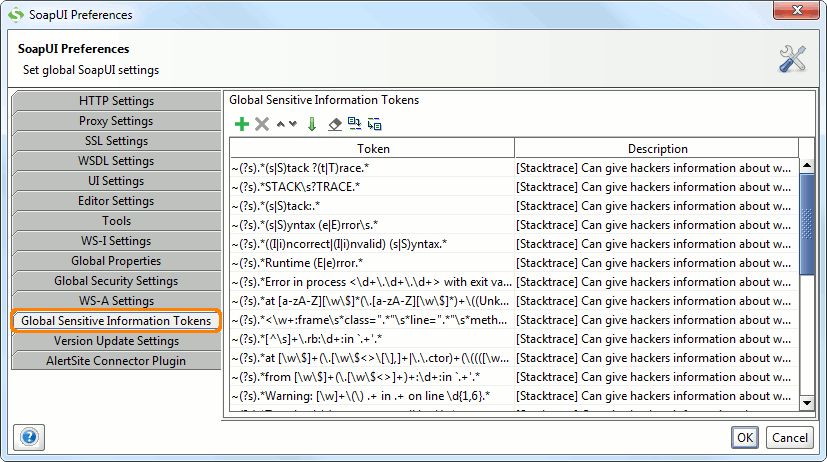827x462 pixels.
Task: Click description cell of the STACK\s?TRACE row
Action: click(657, 187)
